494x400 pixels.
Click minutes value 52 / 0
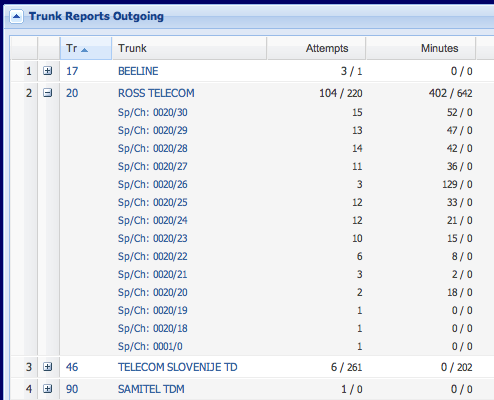[x=460, y=112]
